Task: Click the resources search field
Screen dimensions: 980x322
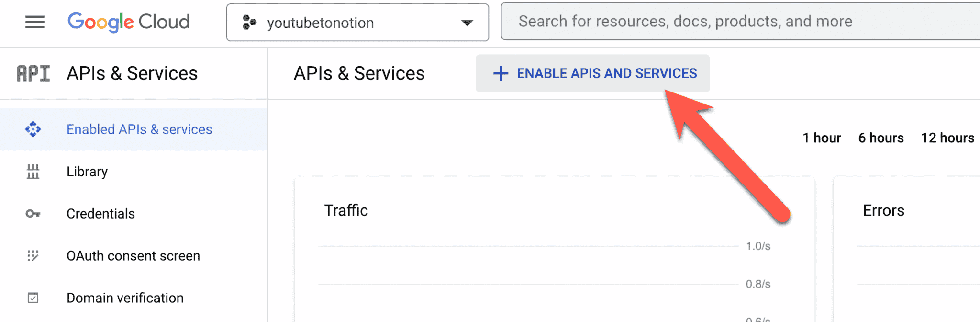Action: click(718, 21)
